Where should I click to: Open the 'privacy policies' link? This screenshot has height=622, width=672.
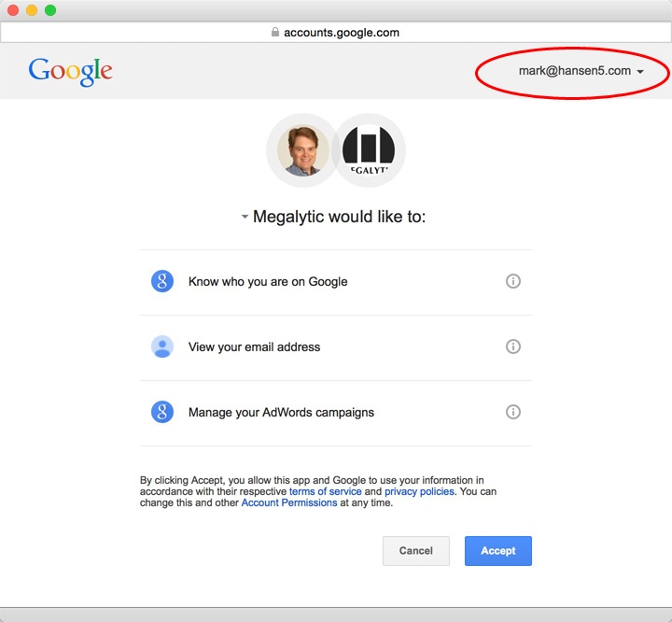point(419,491)
